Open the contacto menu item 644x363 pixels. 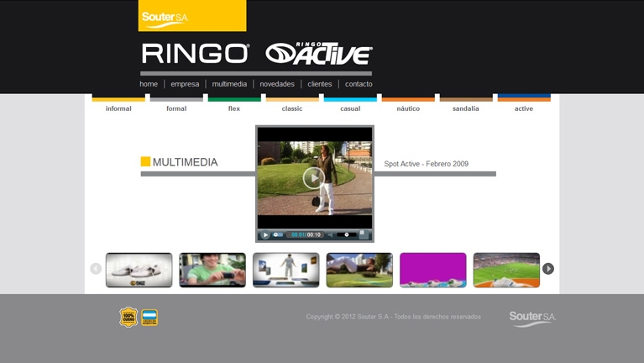tap(359, 84)
